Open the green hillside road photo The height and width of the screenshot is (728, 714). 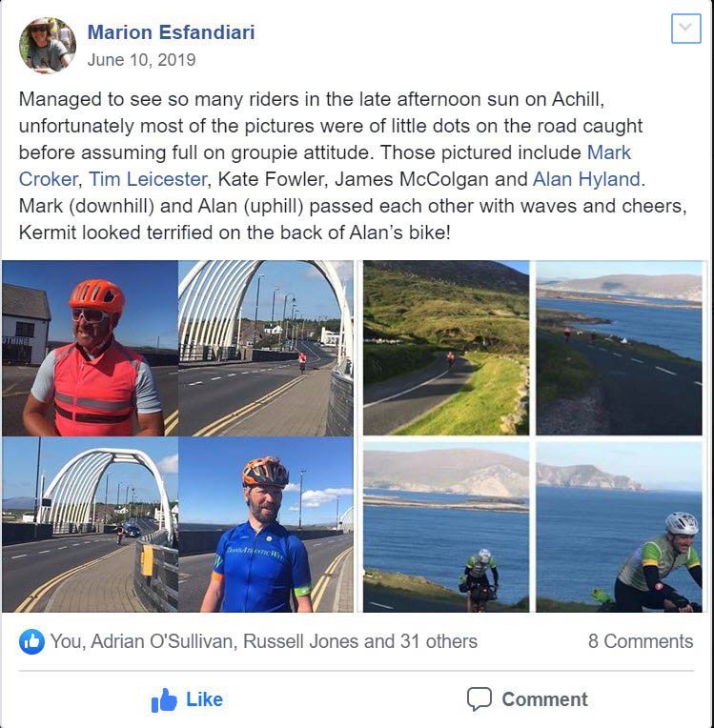coord(446,348)
